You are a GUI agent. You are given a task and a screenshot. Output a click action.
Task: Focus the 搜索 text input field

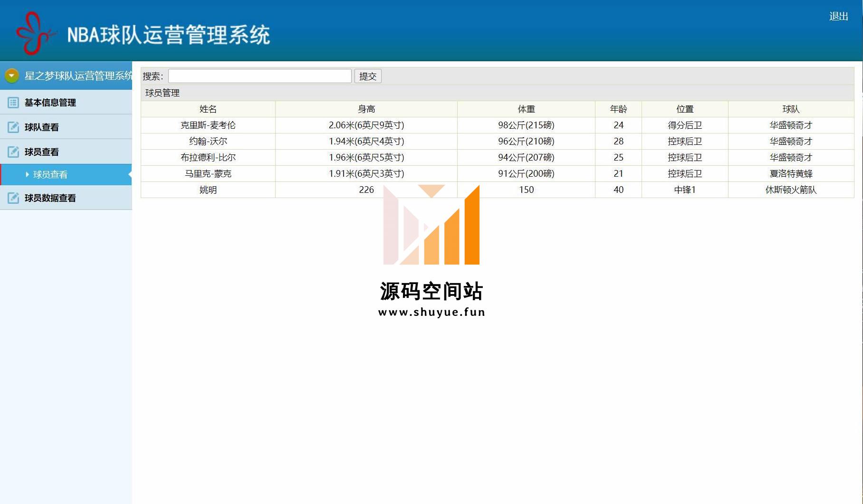pos(259,76)
